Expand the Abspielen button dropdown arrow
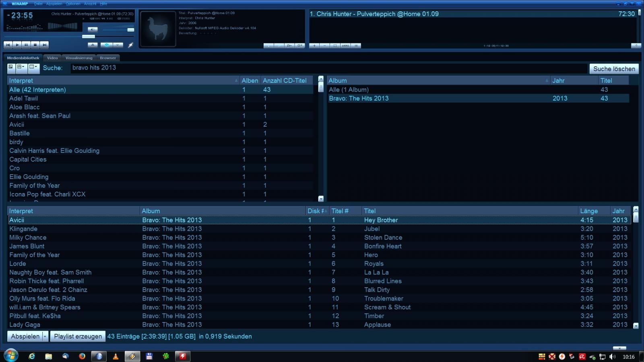The width and height of the screenshot is (644, 362). pyautogui.click(x=45, y=336)
